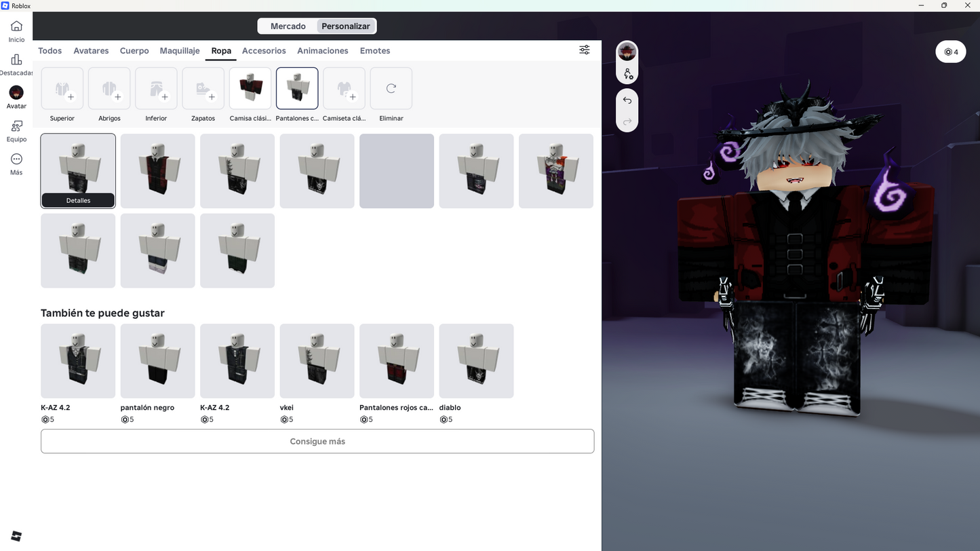Redo the avatar change
Image resolution: width=980 pixels, height=551 pixels.
coord(627,121)
